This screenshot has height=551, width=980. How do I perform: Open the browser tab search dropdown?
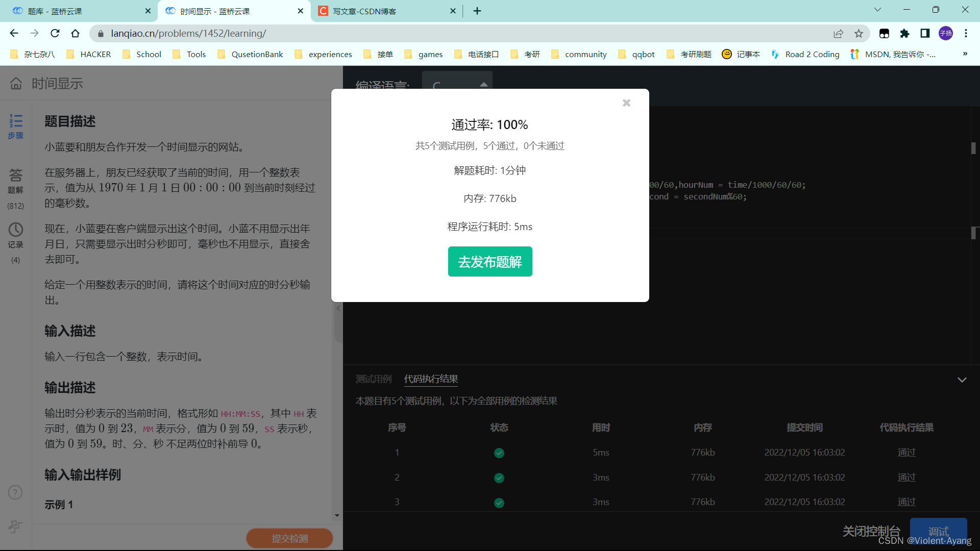(x=877, y=9)
